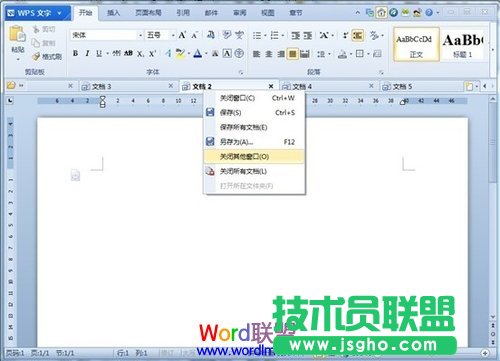Image resolution: width=500 pixels, height=361 pixels.
Task: Click the font color A swatch
Action: coord(198,53)
